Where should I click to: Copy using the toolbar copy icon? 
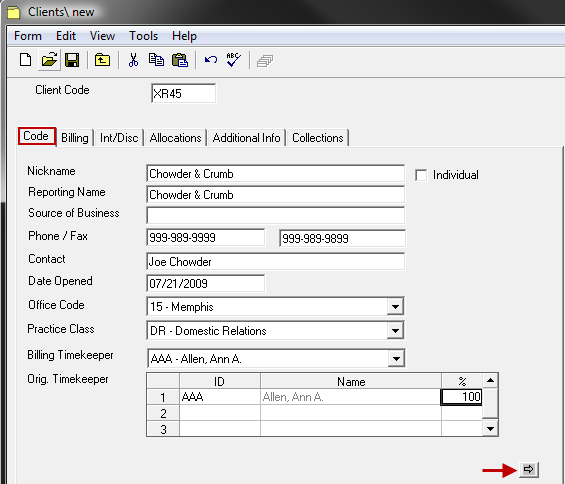[x=156, y=60]
